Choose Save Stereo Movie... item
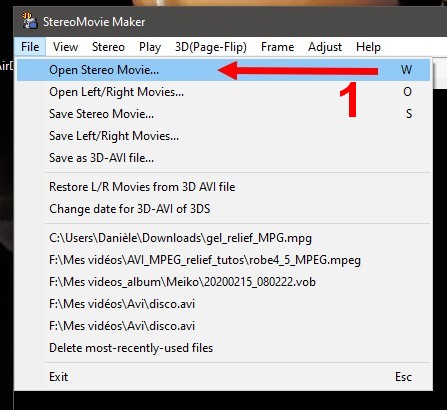 [x=224, y=114]
